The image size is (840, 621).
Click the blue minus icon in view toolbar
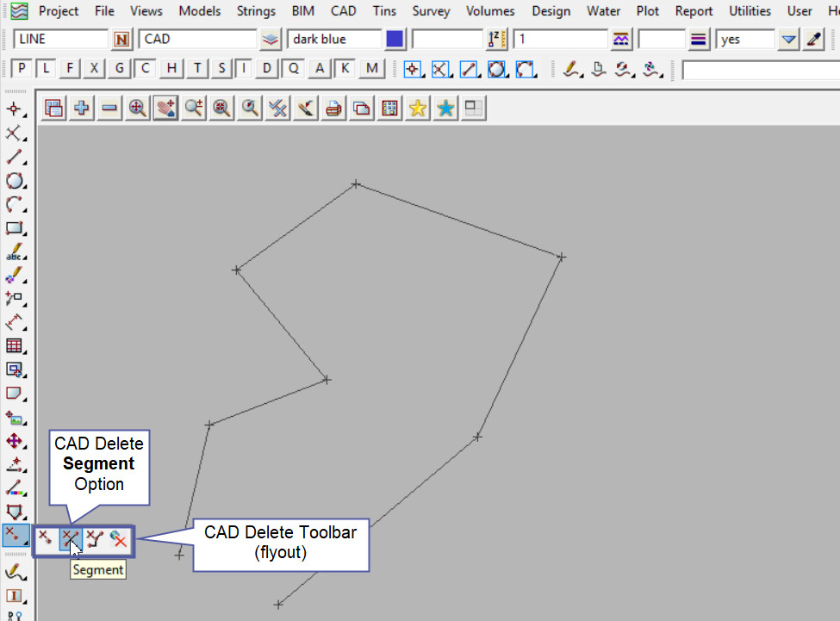click(109, 109)
